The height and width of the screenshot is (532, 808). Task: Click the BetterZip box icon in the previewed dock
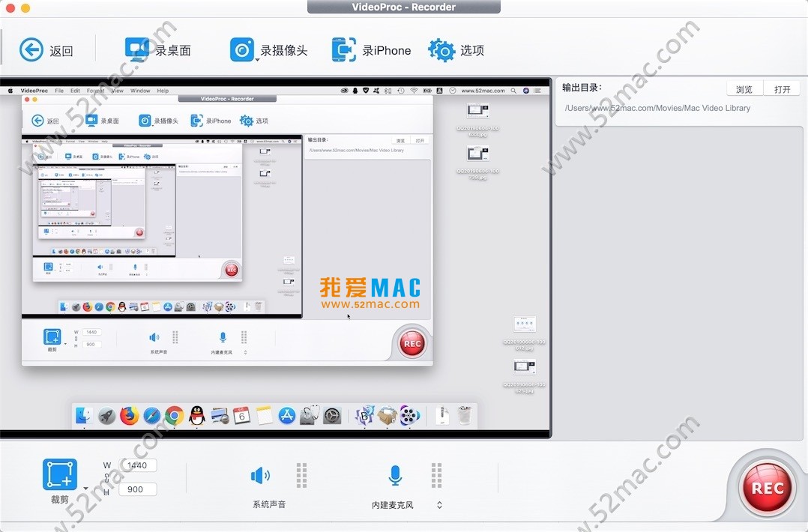(387, 415)
